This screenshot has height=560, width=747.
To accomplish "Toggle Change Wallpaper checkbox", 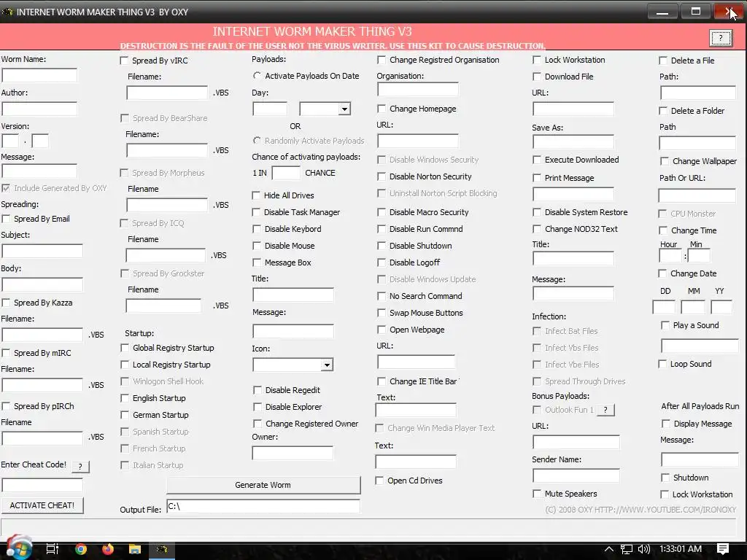I will click(664, 161).
